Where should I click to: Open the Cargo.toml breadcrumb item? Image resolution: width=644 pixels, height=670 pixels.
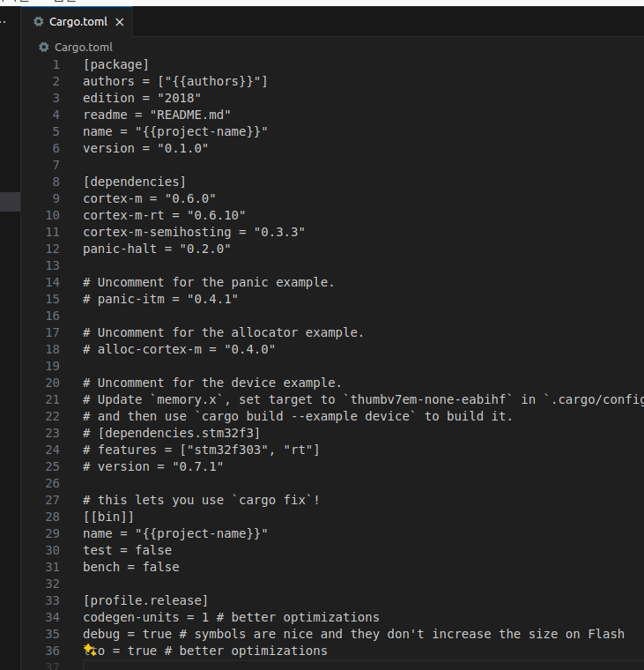pyautogui.click(x=83, y=47)
